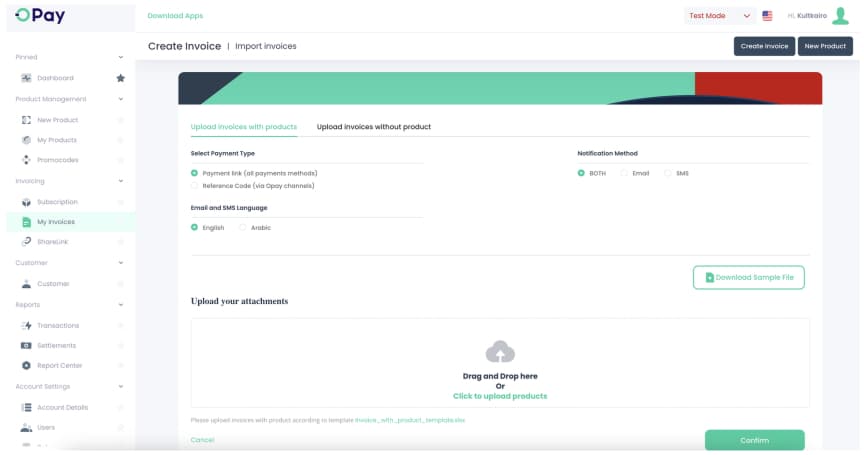The height and width of the screenshot is (455, 864).
Task: Click the Settlements money icon
Action: point(26,345)
